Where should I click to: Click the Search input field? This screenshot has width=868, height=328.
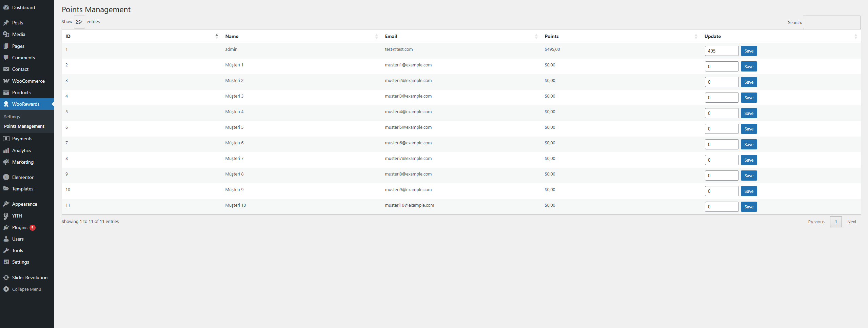click(x=831, y=22)
